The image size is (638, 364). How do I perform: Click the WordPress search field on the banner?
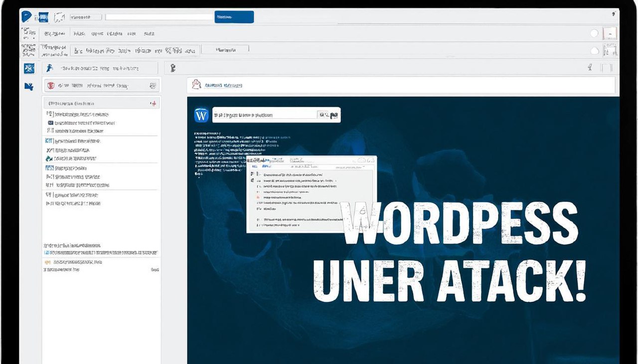[264, 115]
